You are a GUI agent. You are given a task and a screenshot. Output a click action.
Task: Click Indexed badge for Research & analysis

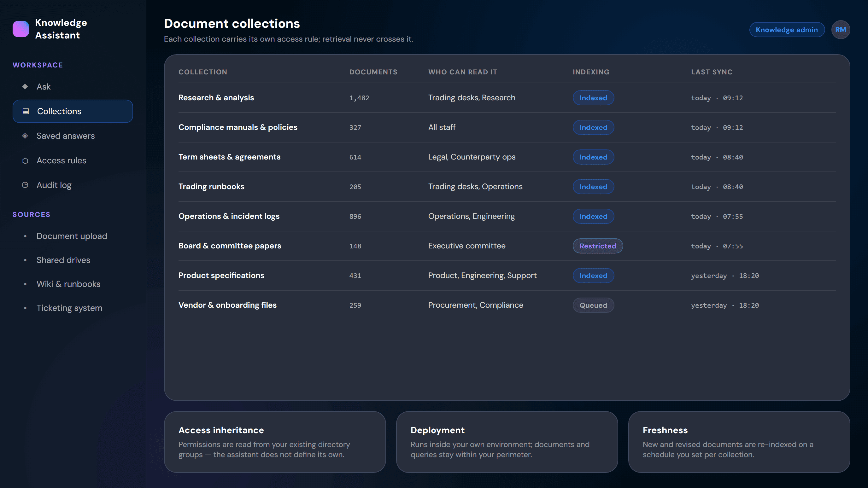[x=593, y=98]
